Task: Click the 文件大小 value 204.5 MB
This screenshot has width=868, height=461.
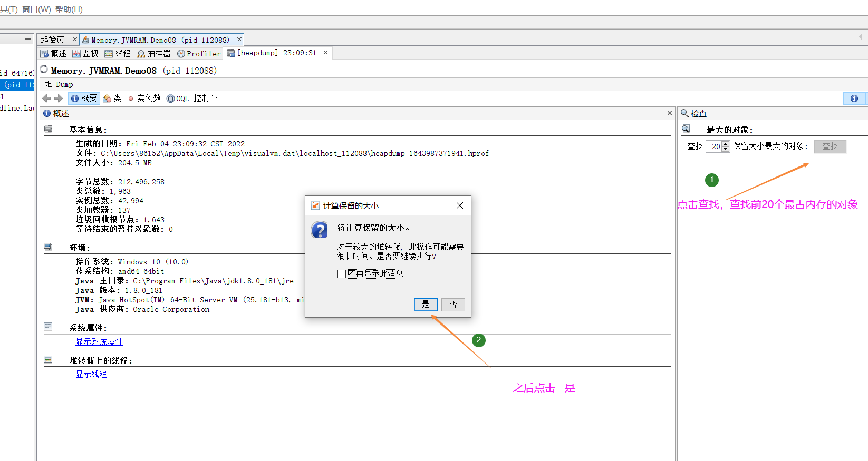Action: point(135,163)
